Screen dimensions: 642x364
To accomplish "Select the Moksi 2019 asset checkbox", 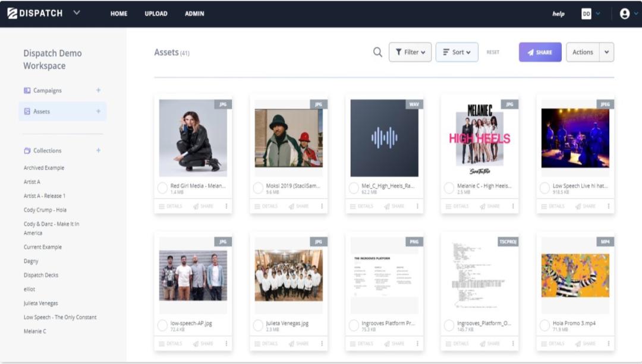I will click(258, 188).
